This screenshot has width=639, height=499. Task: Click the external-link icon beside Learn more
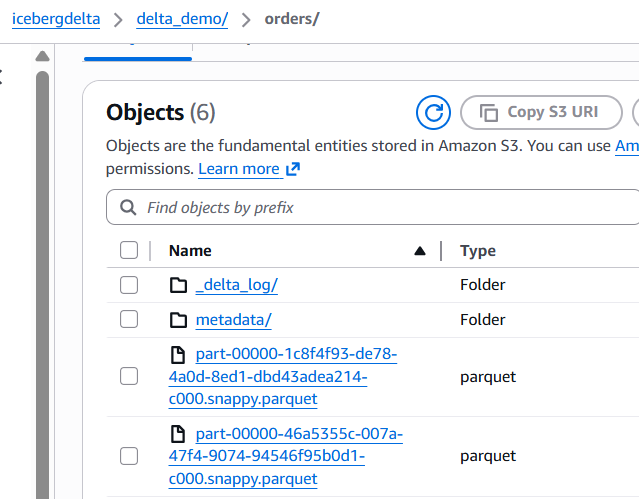293,169
